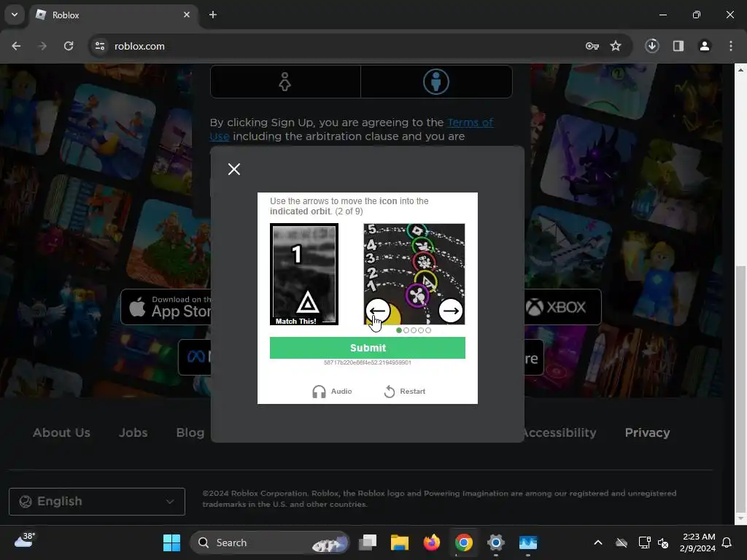Image resolution: width=747 pixels, height=560 pixels.
Task: Click the Meta Quest store badge
Action: click(x=196, y=357)
